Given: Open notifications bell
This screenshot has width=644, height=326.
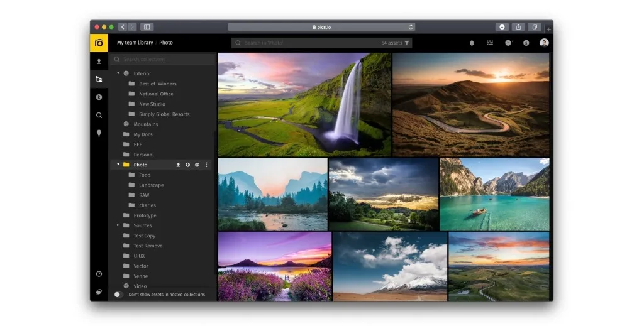Looking at the screenshot, I should click(x=472, y=43).
